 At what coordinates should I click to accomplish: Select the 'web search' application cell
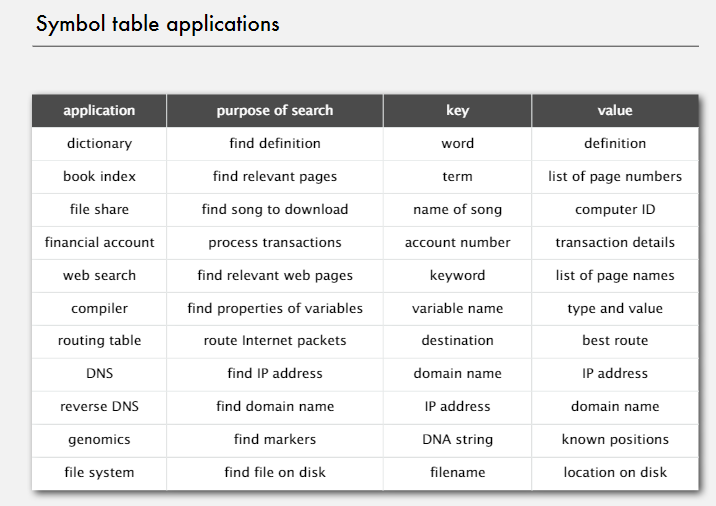(99, 275)
